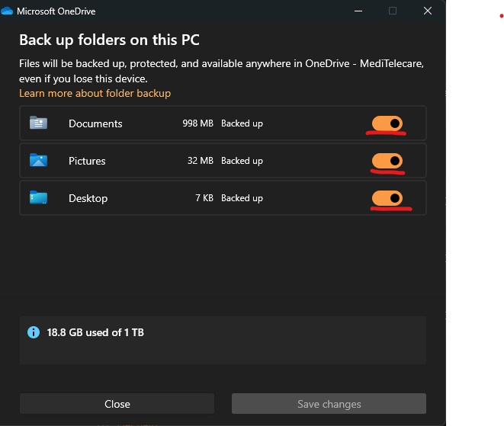This screenshot has height=426, width=504.
Task: Click the '18.8 GB used of 1 TB' text
Action: 95,332
